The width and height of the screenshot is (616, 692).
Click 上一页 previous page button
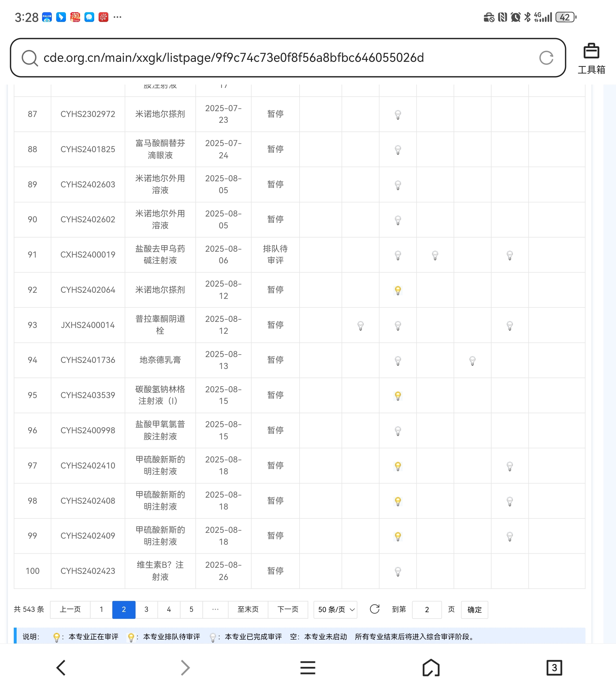(x=70, y=610)
